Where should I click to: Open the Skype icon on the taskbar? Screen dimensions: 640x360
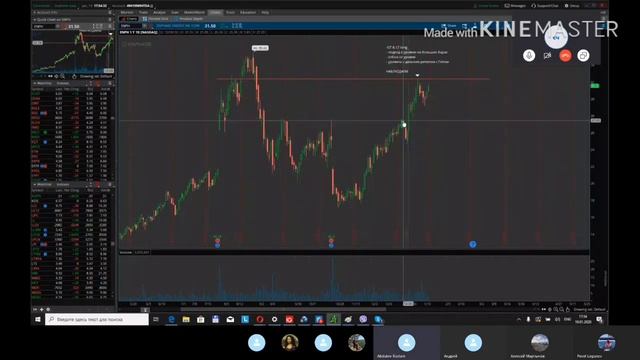[378, 319]
